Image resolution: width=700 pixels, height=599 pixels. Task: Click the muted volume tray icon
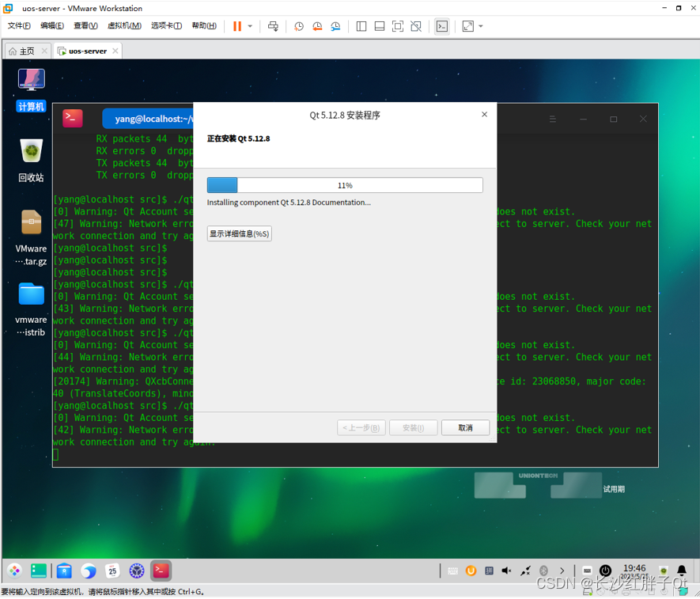(x=507, y=571)
